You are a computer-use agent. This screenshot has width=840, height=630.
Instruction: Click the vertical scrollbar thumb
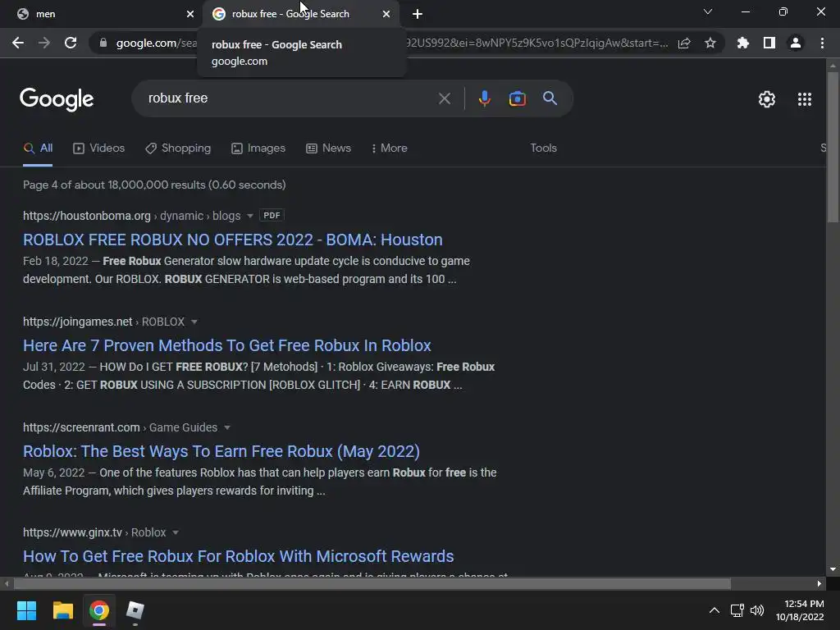[x=833, y=148]
